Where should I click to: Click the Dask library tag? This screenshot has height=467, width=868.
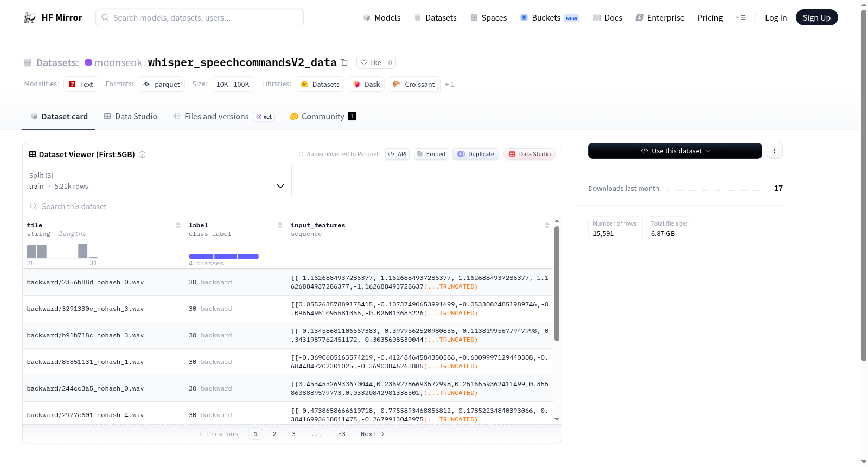pyautogui.click(x=366, y=84)
